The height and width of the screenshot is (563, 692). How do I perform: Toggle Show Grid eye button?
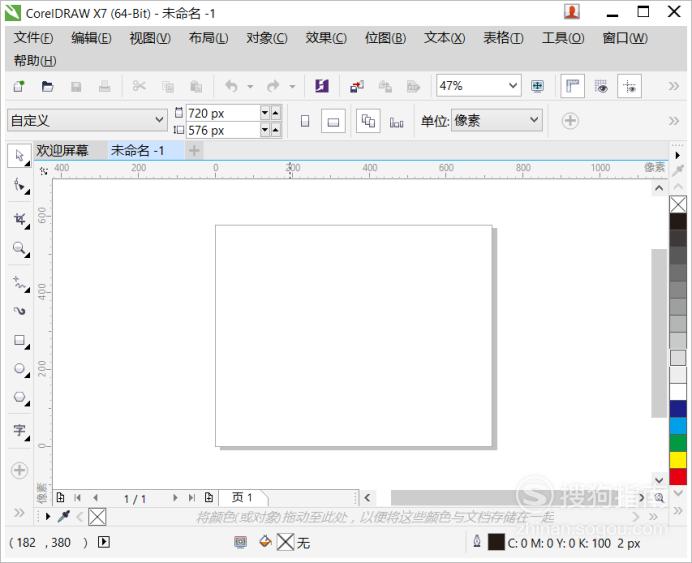tap(601, 86)
